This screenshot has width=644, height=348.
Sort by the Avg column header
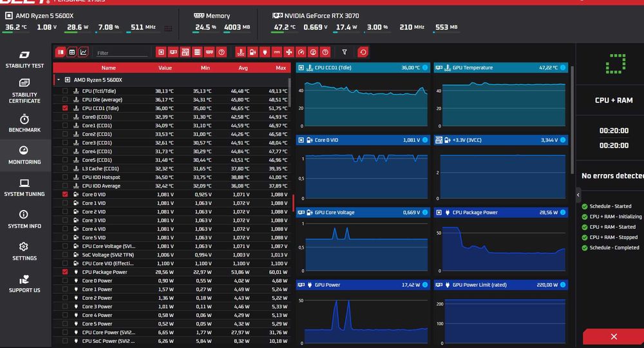coord(243,68)
